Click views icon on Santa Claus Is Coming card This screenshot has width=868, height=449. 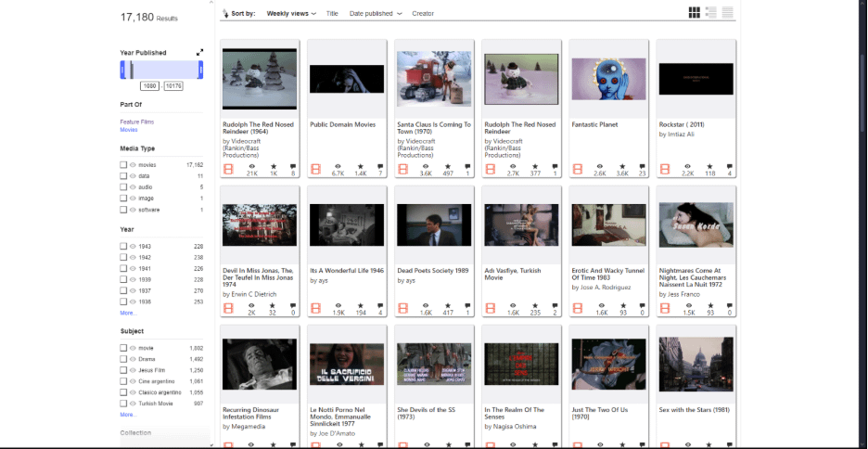pyautogui.click(x=426, y=166)
